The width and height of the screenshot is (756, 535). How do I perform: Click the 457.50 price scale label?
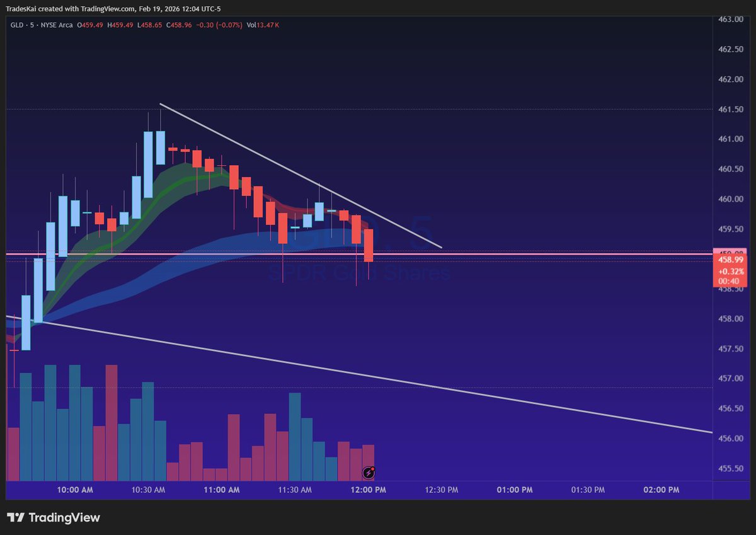click(x=731, y=348)
